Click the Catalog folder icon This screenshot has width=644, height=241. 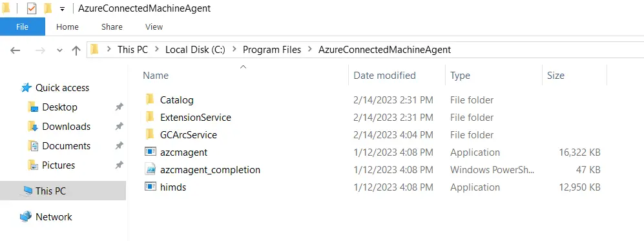[x=151, y=100]
